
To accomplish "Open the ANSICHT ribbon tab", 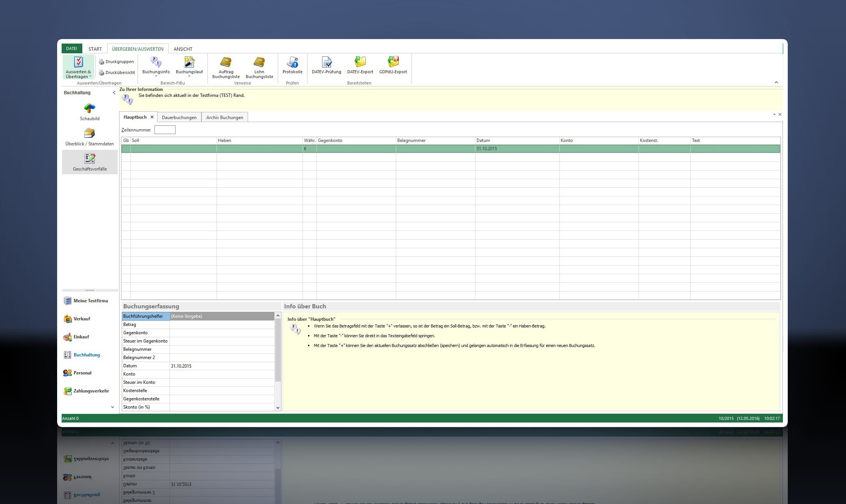I will point(183,49).
